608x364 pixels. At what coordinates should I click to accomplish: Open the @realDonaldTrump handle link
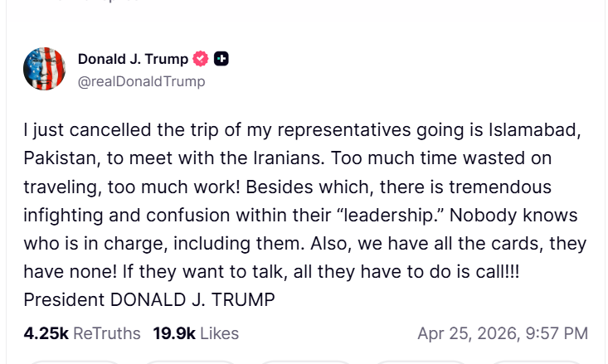coord(141,81)
